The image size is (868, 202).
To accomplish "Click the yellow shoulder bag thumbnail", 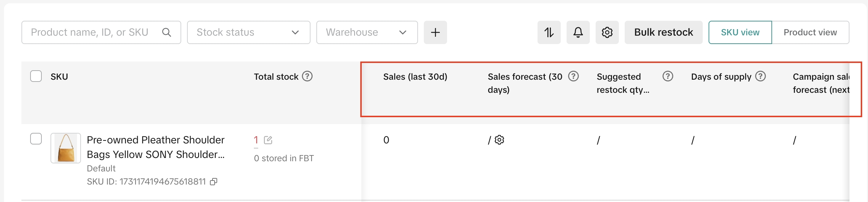I will pos(66,148).
